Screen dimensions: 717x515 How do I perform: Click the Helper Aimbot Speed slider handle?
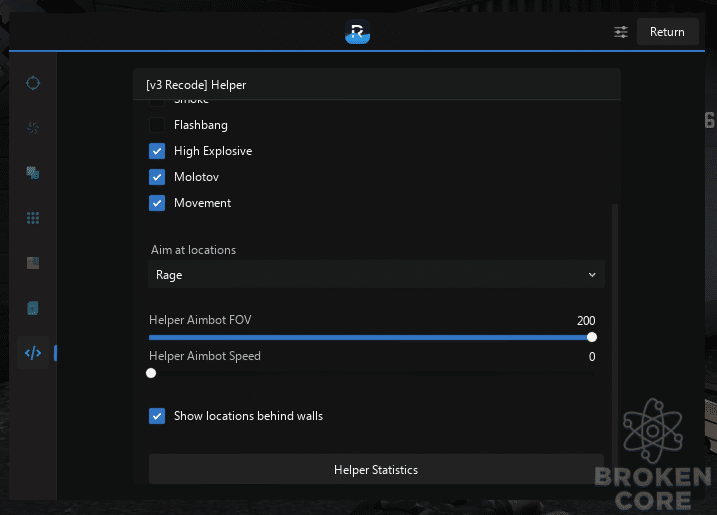151,373
